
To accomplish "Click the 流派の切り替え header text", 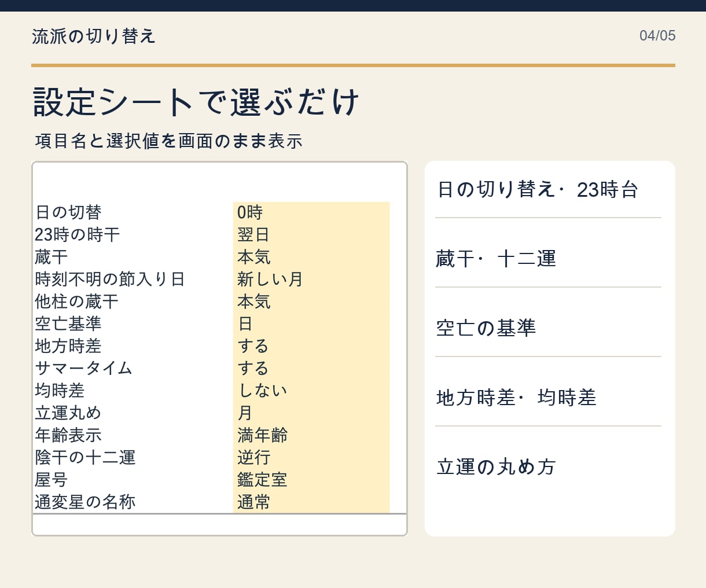I will click(94, 36).
